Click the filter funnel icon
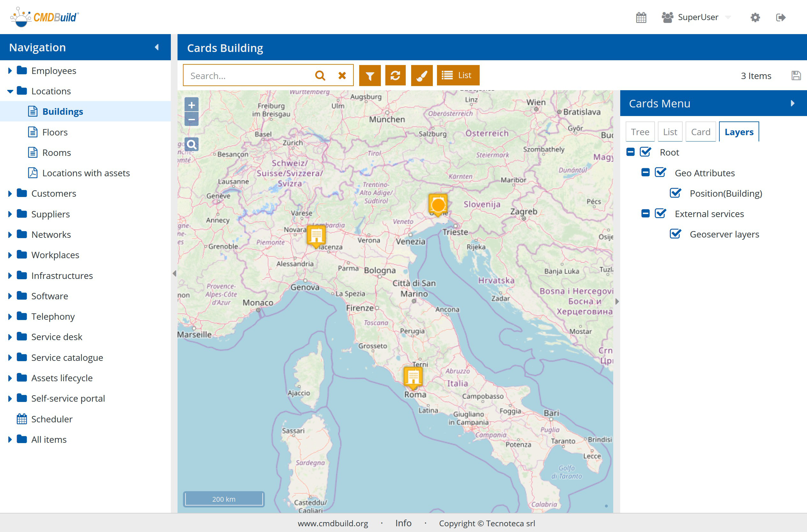Viewport: 807px width, 532px height. pos(370,75)
